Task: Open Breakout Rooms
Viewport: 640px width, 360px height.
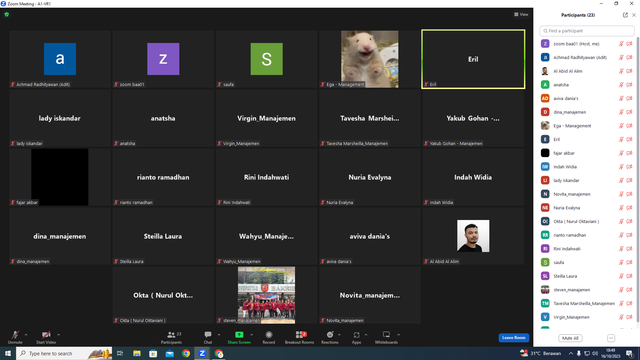Action: tap(300, 337)
